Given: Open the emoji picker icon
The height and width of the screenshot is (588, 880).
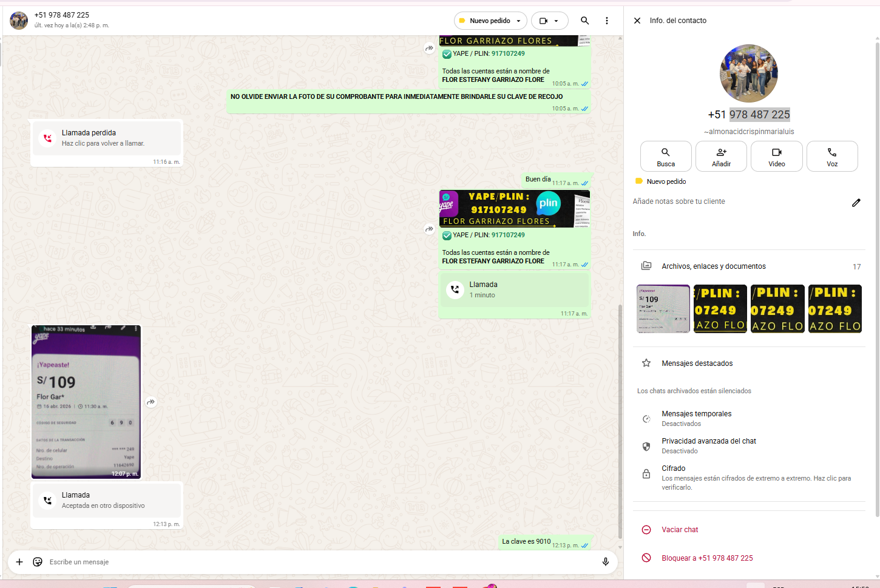Looking at the screenshot, I should pyautogui.click(x=38, y=562).
